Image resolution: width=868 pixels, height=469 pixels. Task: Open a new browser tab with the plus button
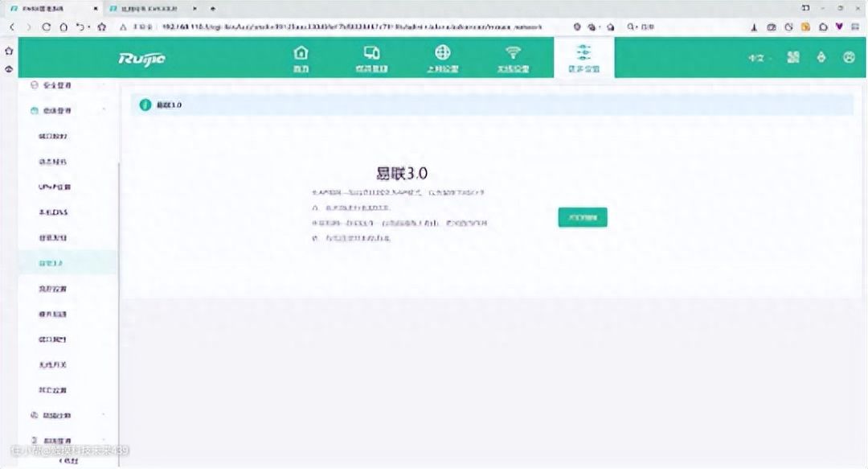[212, 7]
